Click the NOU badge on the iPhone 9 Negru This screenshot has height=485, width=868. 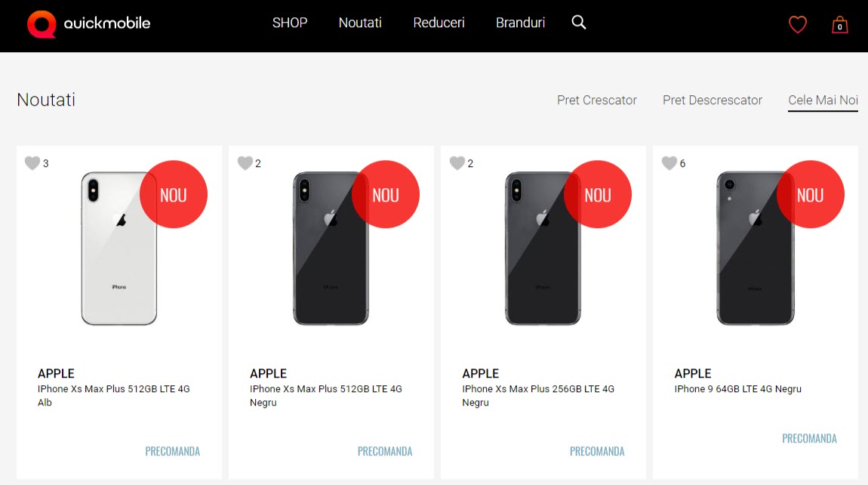[x=811, y=194]
